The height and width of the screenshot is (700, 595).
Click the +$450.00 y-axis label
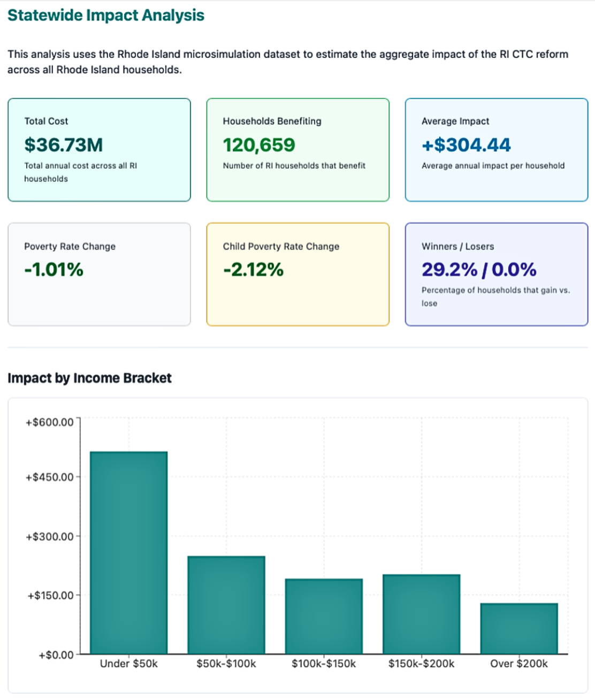coord(50,477)
